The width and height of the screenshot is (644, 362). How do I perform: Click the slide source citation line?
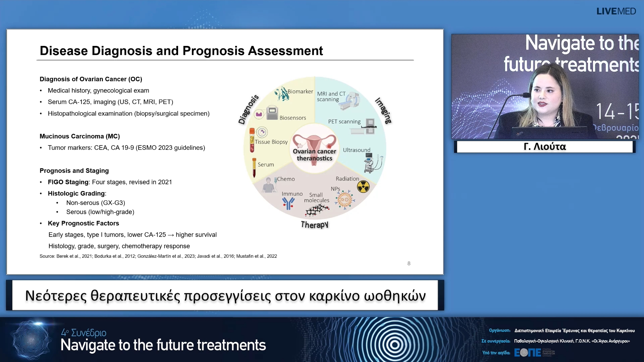click(158, 256)
